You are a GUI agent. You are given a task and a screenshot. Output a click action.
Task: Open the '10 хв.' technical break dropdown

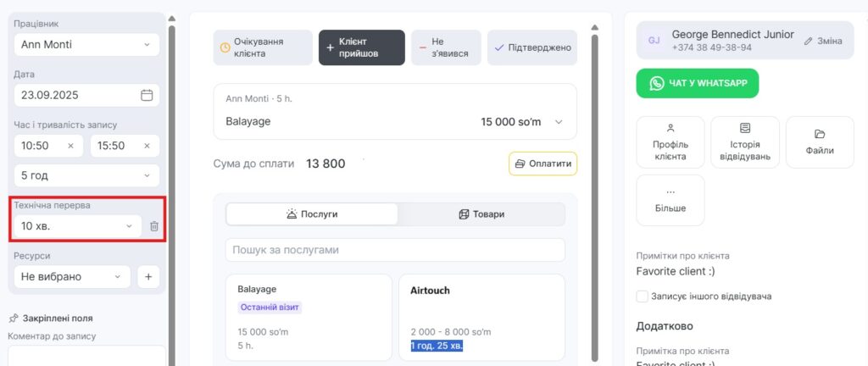[77, 226]
